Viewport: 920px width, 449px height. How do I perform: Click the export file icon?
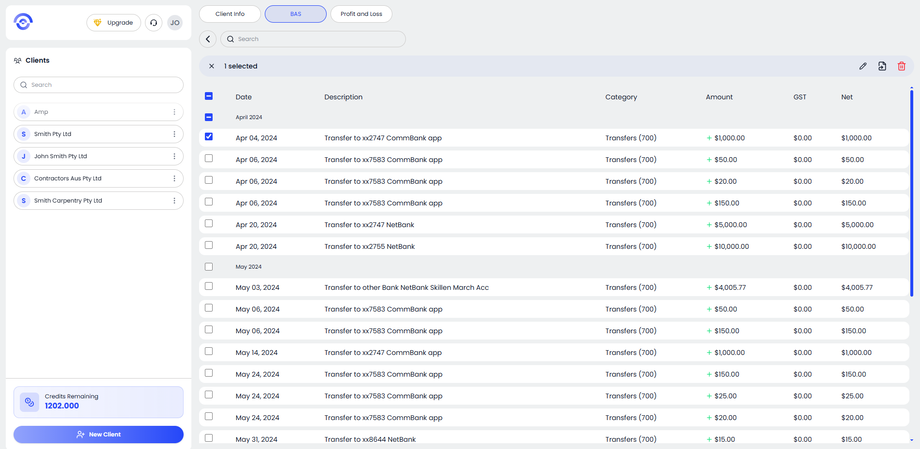pos(882,66)
